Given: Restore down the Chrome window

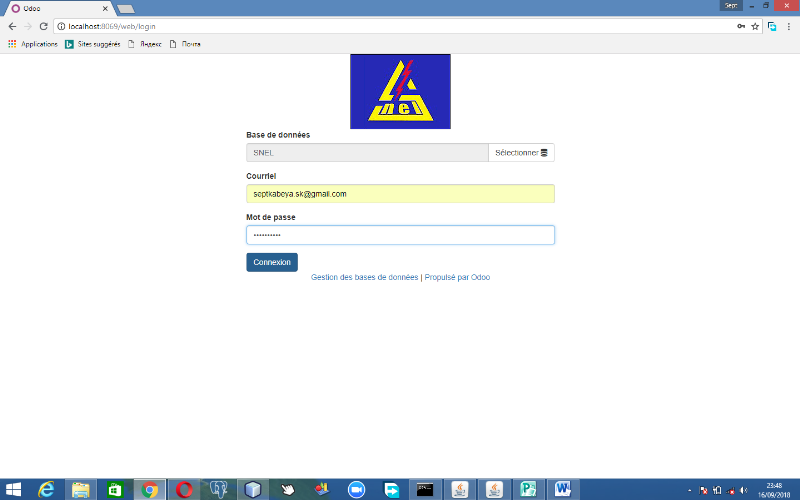Looking at the screenshot, I should (766, 6).
